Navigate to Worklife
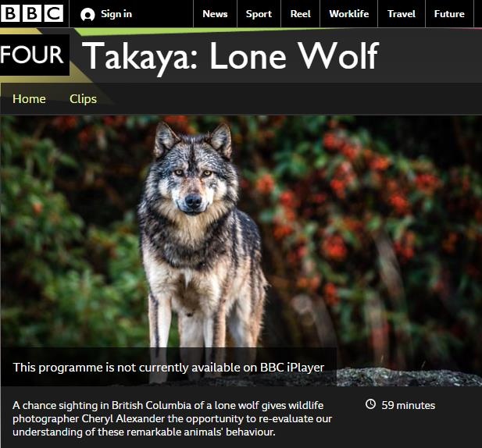This screenshot has width=482, height=448. pos(349,14)
